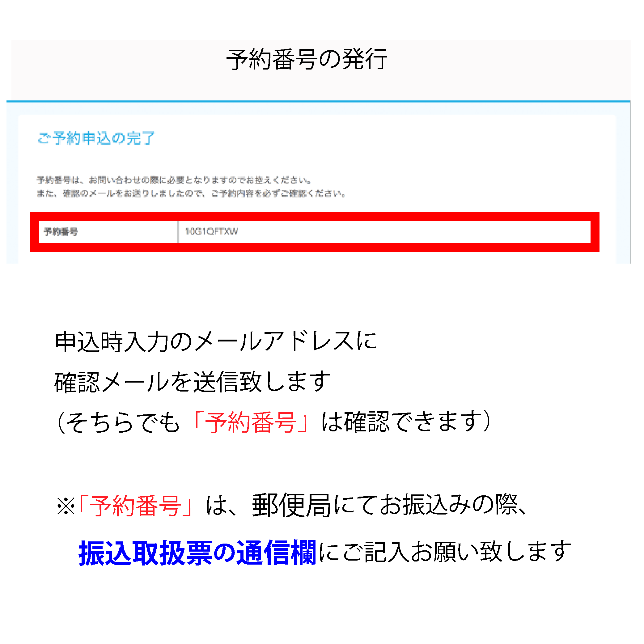The height and width of the screenshot is (644, 644).
Task: Select the ご予約申込の完了 heading
Action: [x=96, y=138]
